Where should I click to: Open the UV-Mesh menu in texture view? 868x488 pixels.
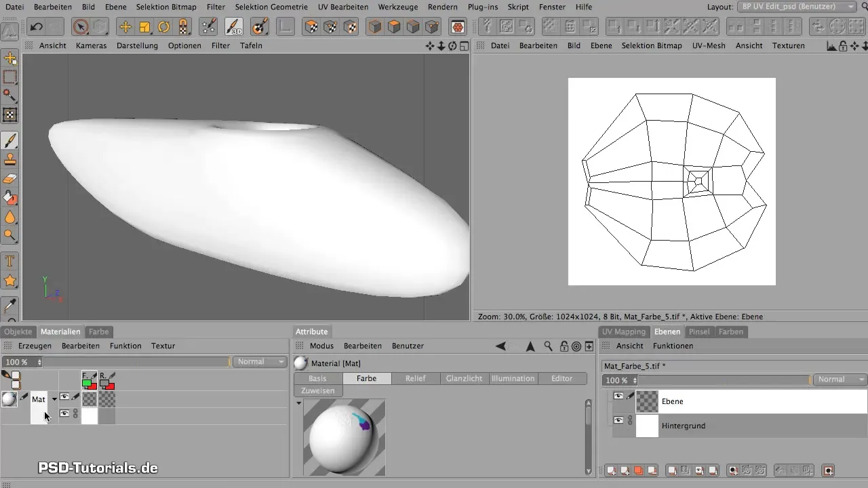point(709,45)
